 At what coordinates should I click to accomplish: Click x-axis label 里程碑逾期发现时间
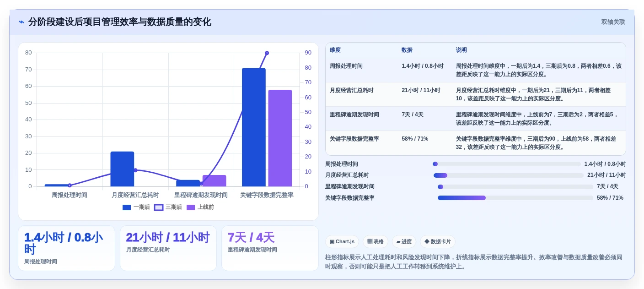pyautogui.click(x=201, y=195)
